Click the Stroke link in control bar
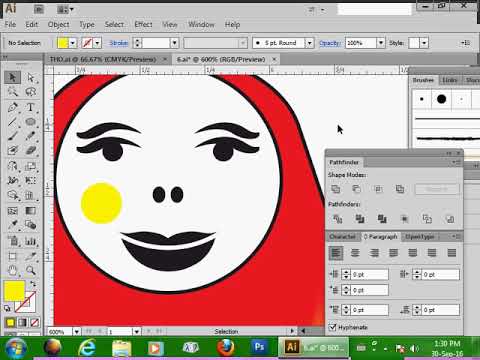This screenshot has height=360, width=480. point(118,43)
